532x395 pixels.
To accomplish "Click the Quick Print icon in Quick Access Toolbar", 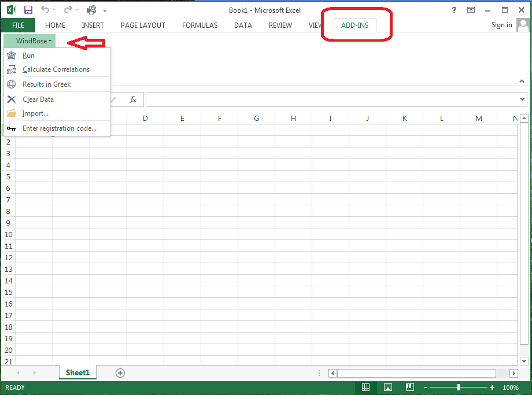I will pyautogui.click(x=90, y=10).
